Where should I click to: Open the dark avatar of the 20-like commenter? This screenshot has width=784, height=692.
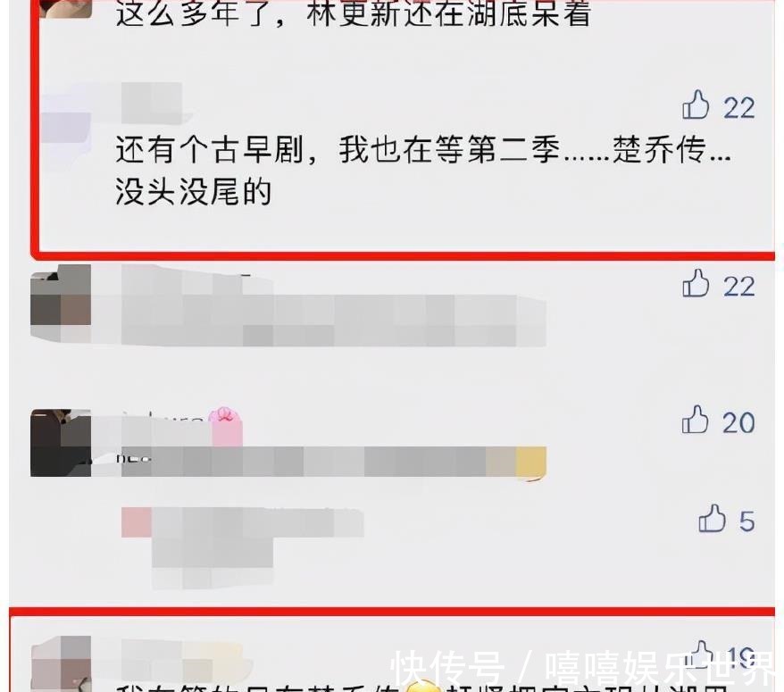(61, 443)
